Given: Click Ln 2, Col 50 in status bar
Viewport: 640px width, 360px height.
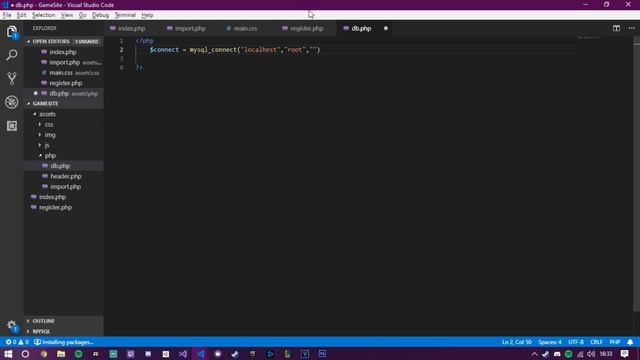Looking at the screenshot, I should click(517, 342).
